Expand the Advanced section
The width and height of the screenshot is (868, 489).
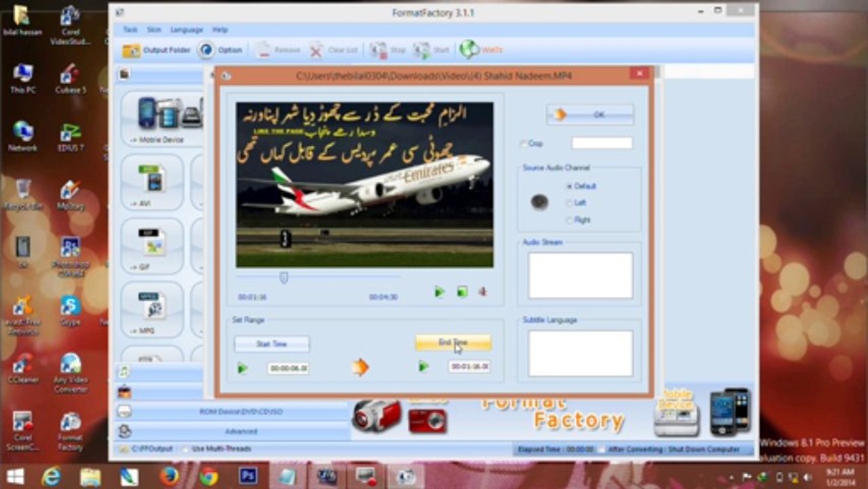coord(233,431)
